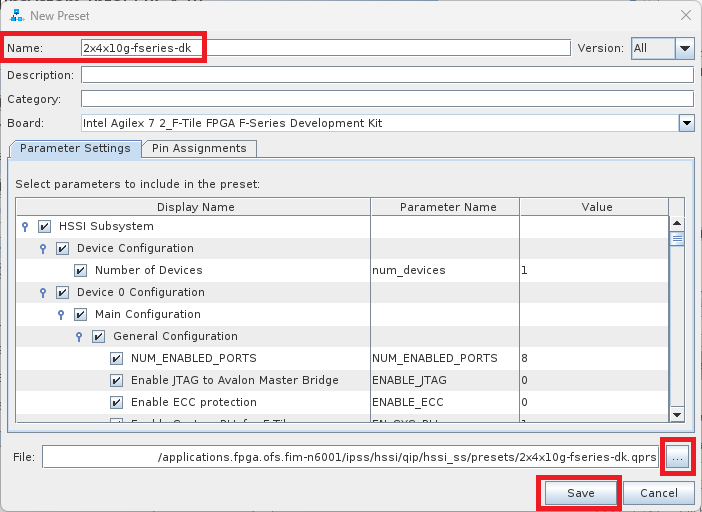Collapse the General Configuration tree node
Image resolution: width=702 pixels, height=512 pixels.
(x=79, y=337)
